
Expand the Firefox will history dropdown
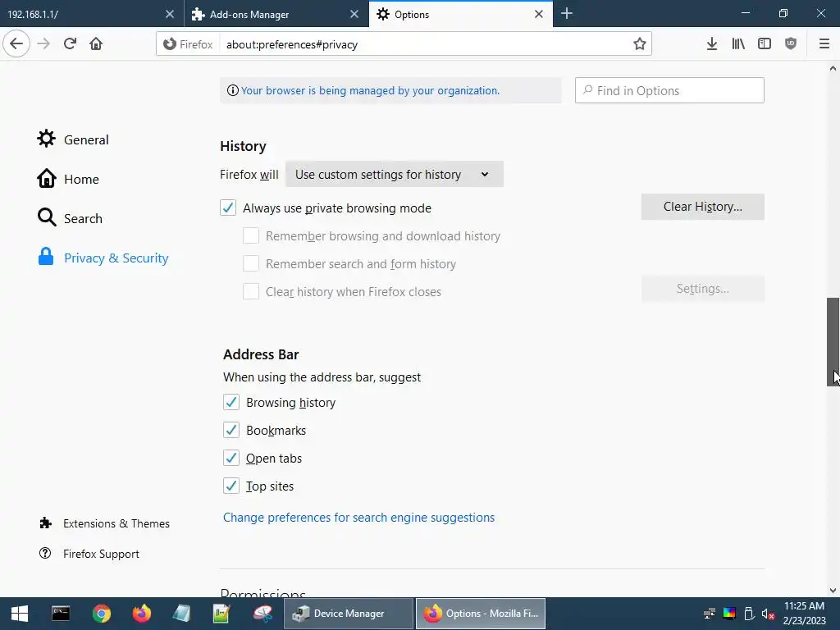[395, 174]
